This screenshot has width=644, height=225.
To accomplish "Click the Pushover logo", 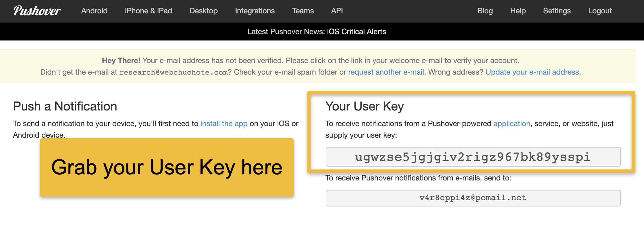I will 37,11.
